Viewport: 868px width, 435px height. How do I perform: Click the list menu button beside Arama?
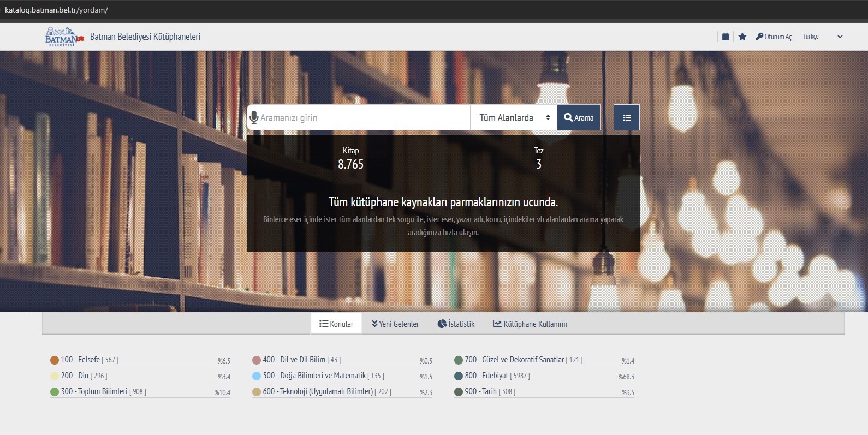click(x=626, y=117)
